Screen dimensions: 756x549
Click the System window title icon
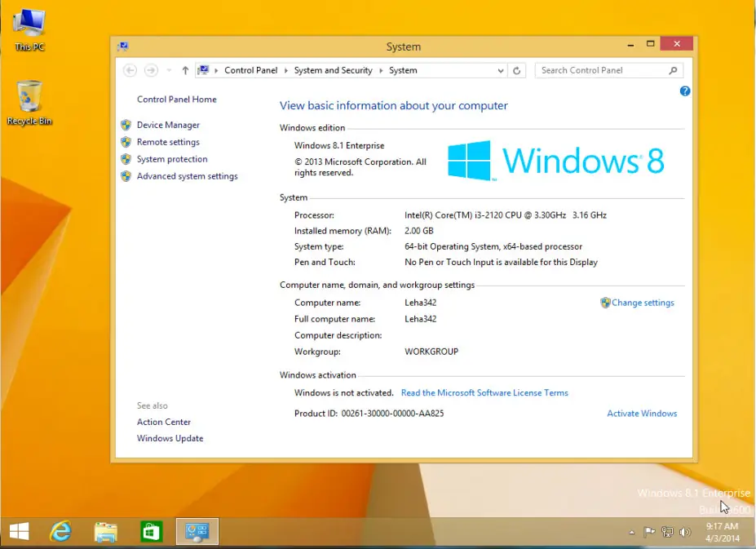[123, 46]
